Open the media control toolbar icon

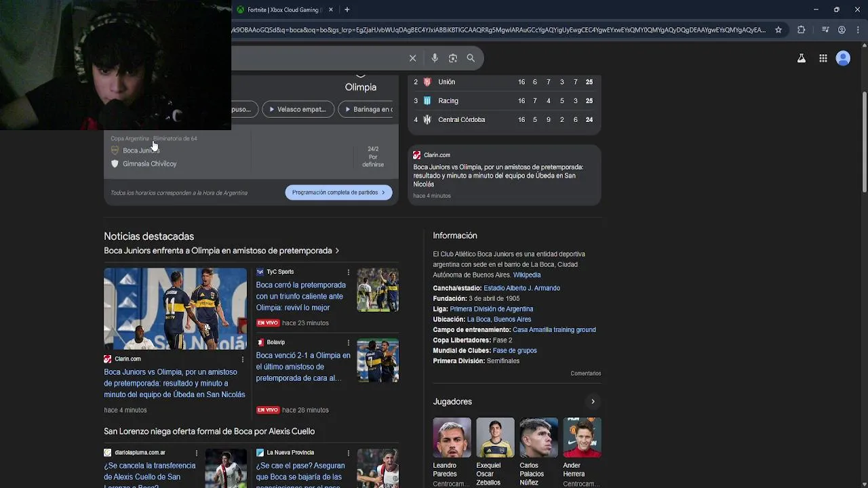(825, 30)
